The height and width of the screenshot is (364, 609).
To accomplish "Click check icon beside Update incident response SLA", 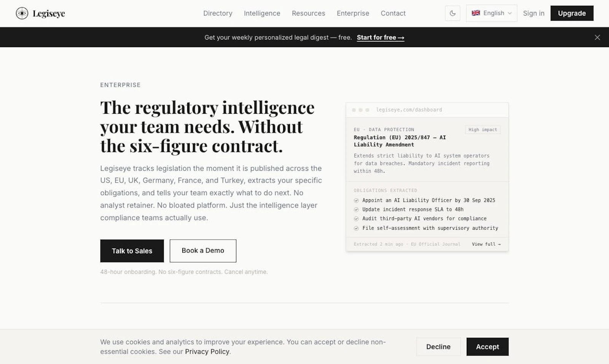I will [356, 210].
